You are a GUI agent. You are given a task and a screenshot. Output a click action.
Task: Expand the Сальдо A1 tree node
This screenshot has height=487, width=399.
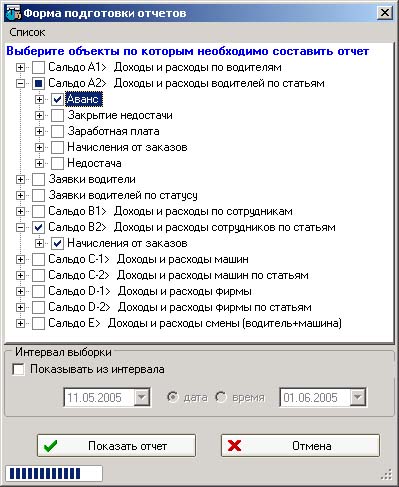pyautogui.click(x=20, y=67)
